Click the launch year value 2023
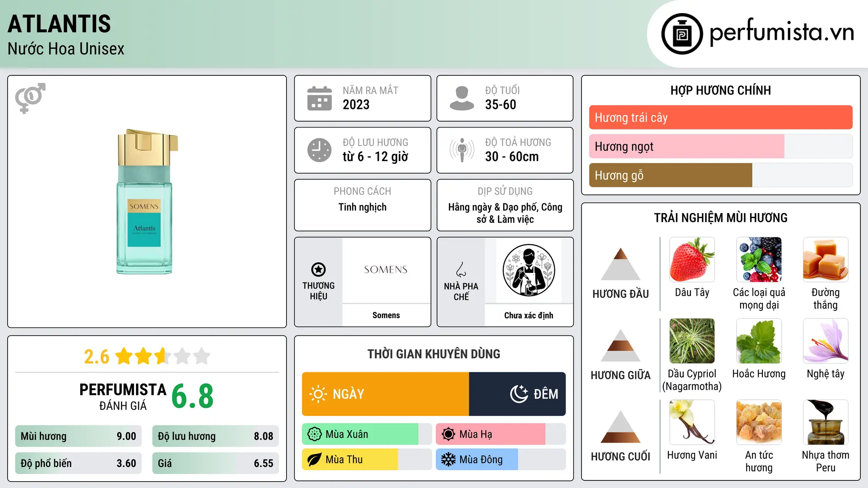 click(356, 105)
